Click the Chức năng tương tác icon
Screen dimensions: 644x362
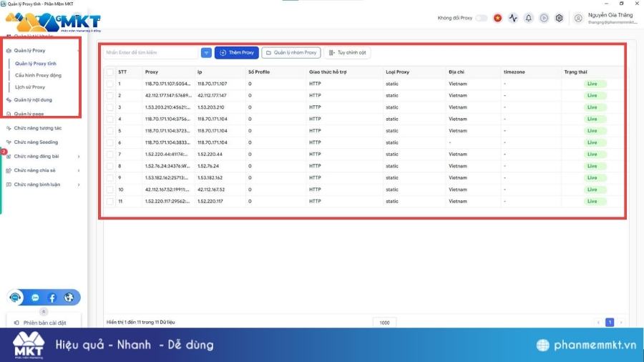pyautogui.click(x=9, y=128)
